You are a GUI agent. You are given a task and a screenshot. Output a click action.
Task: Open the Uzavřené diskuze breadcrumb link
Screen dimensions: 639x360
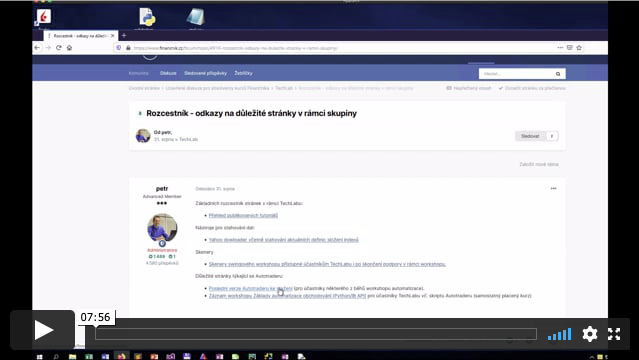click(x=217, y=88)
